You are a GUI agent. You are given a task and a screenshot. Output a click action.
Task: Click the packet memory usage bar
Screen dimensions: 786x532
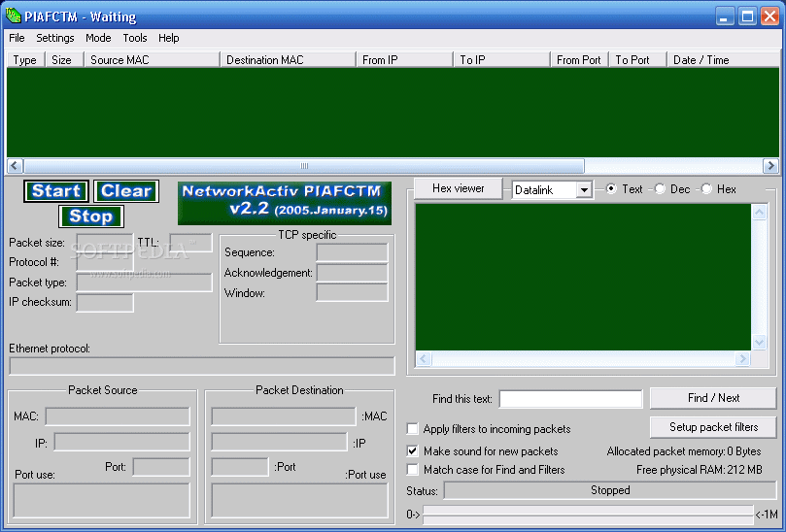coord(588,515)
